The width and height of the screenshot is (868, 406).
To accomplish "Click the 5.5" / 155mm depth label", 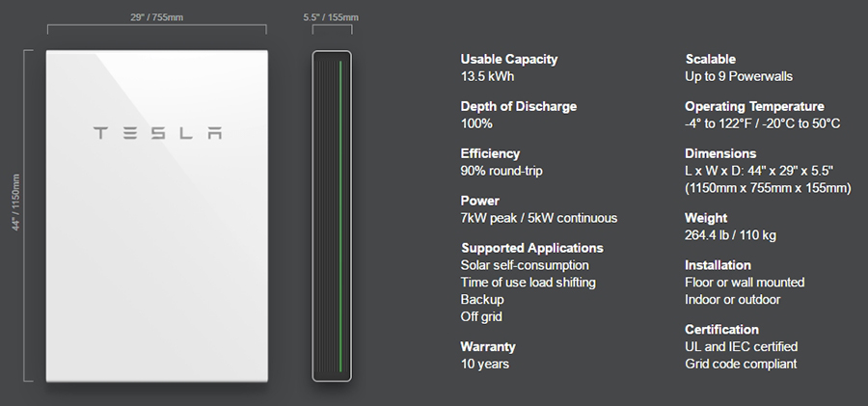I will 331,17.
